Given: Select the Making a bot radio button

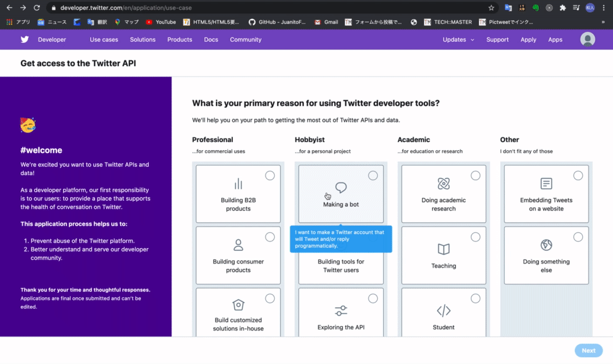Looking at the screenshot, I should tap(373, 175).
